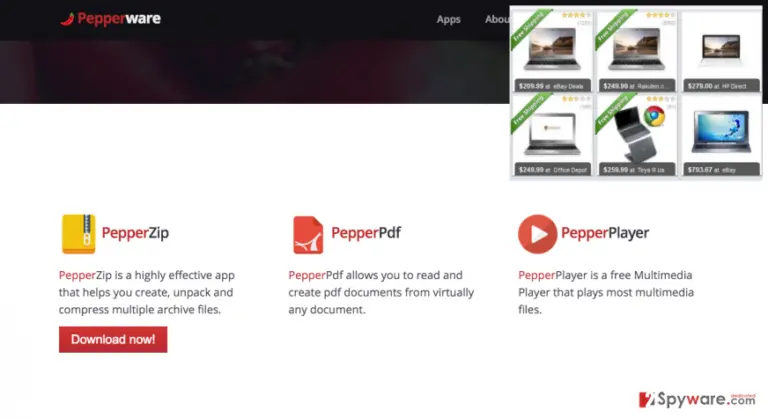Open the PepperPlayer heading link

tap(605, 233)
